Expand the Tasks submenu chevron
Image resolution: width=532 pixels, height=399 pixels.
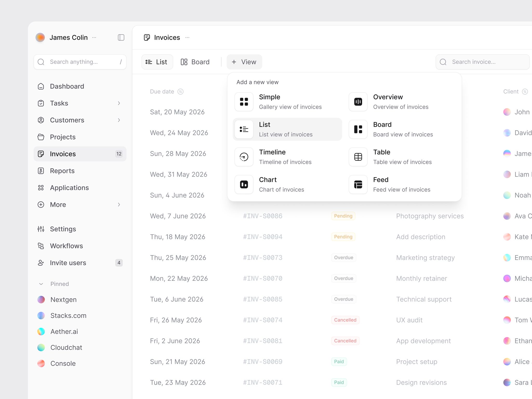click(119, 103)
